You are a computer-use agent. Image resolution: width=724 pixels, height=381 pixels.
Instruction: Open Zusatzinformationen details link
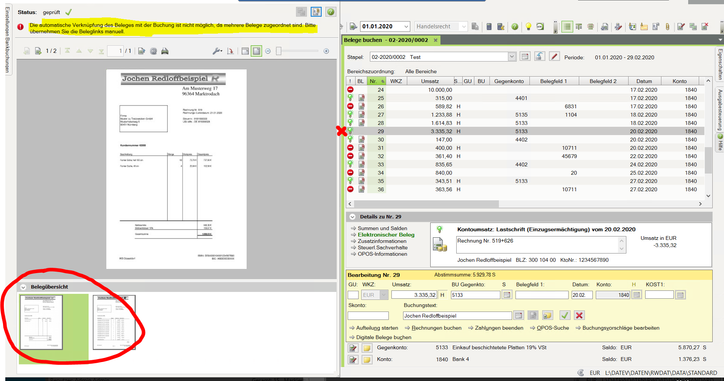point(382,241)
